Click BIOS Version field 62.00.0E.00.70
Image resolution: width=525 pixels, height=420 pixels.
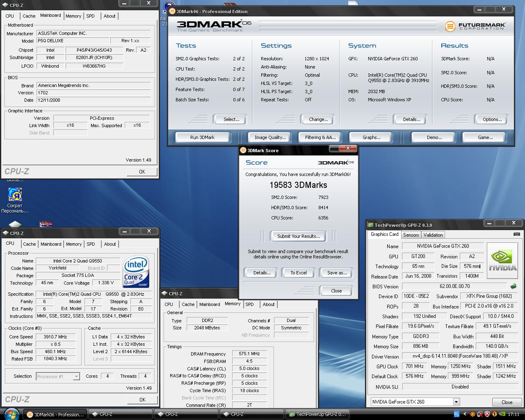[x=454, y=286]
